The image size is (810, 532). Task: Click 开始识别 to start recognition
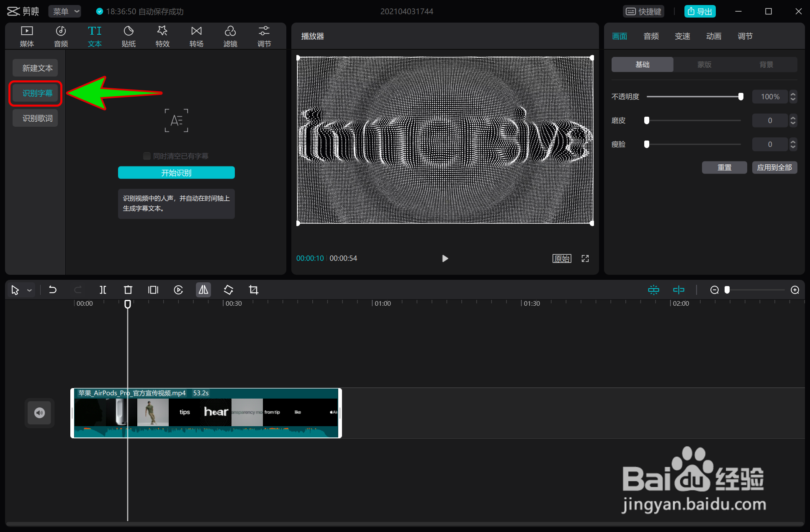tap(176, 173)
